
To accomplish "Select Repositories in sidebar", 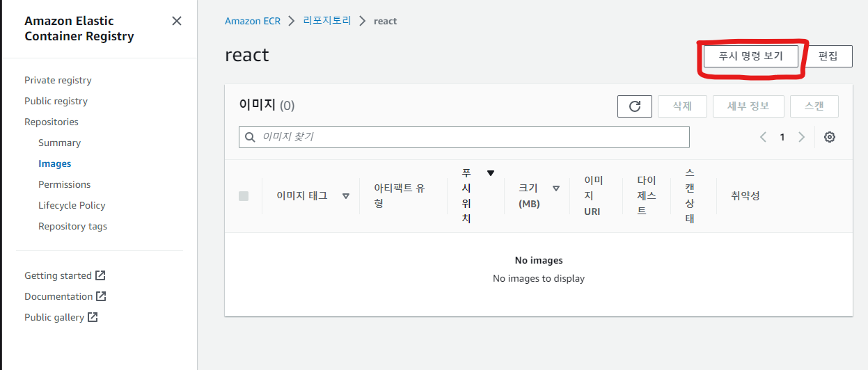I will [x=52, y=122].
